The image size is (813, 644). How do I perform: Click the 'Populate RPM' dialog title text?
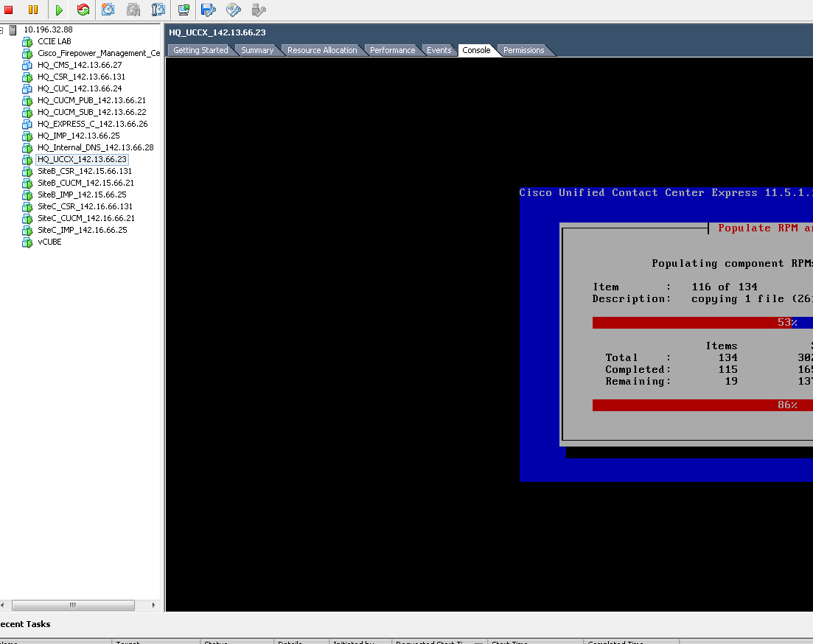click(765, 228)
